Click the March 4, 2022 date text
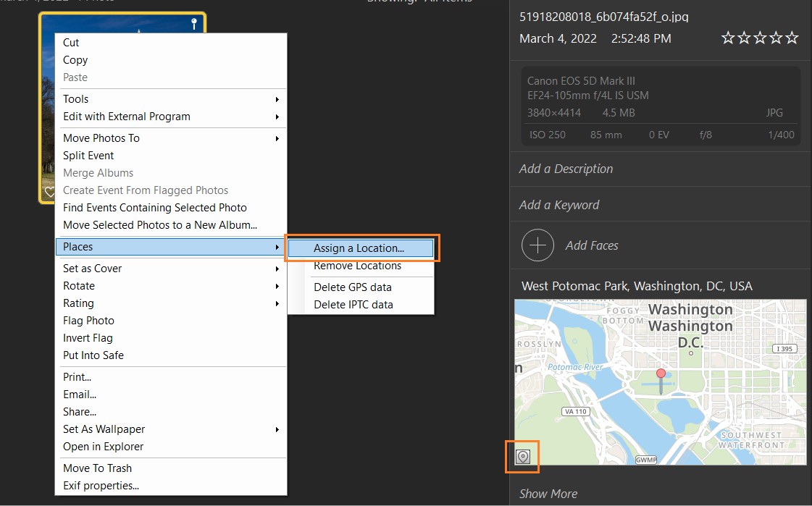This screenshot has width=812, height=506. pos(558,39)
